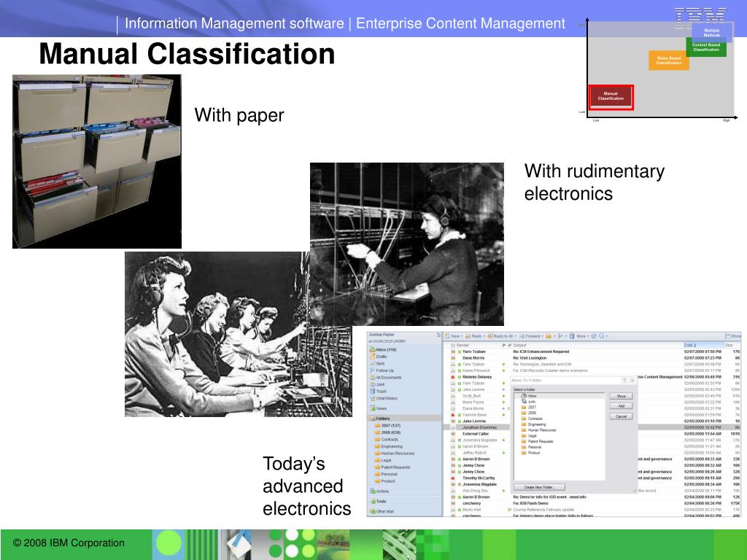Screen dimensions: 747x560
Task: Cancel the Move To Folder dialog
Action: pyautogui.click(x=622, y=416)
